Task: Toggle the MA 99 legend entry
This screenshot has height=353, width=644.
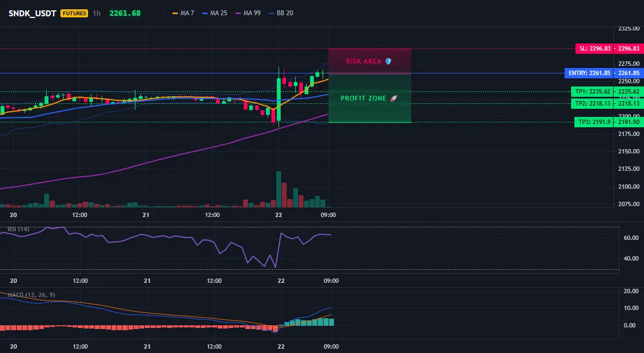Action: point(248,13)
